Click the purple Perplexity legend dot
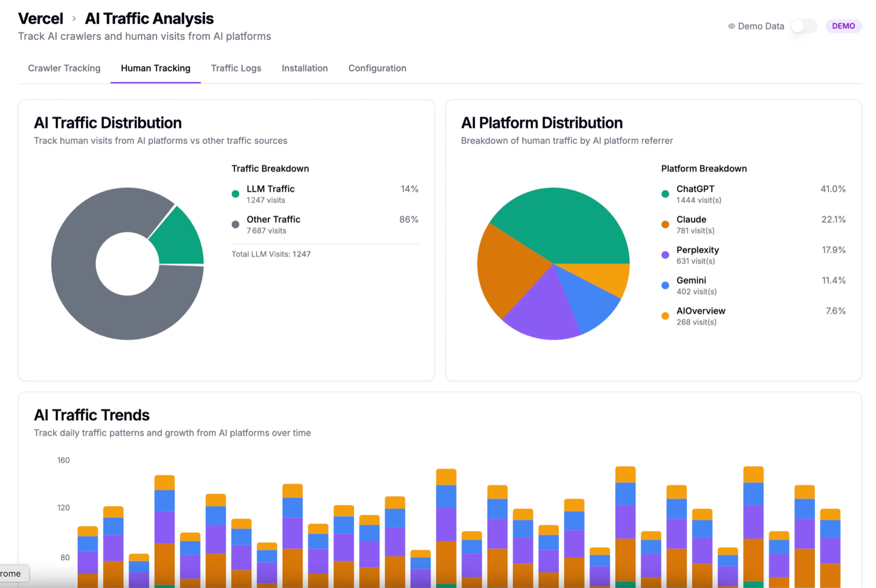 click(x=665, y=255)
